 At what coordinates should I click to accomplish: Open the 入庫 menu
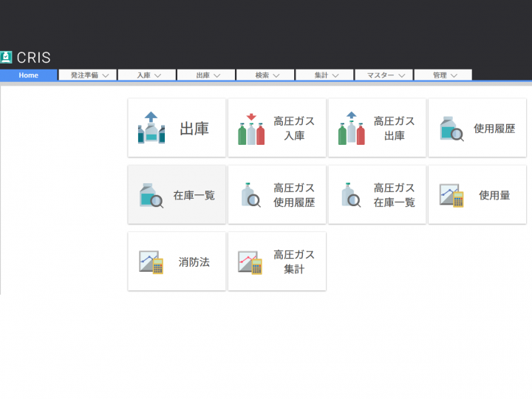(147, 75)
